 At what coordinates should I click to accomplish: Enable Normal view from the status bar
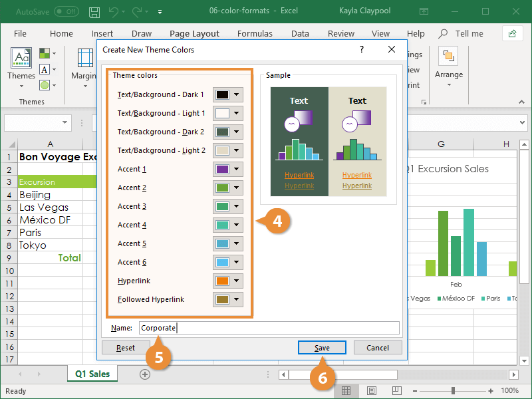point(346,390)
